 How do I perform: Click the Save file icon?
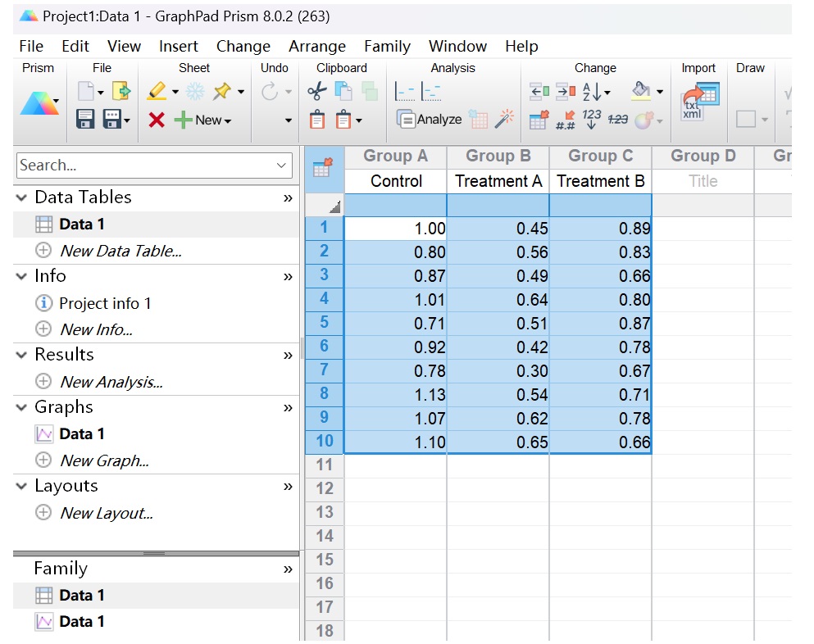(x=84, y=120)
